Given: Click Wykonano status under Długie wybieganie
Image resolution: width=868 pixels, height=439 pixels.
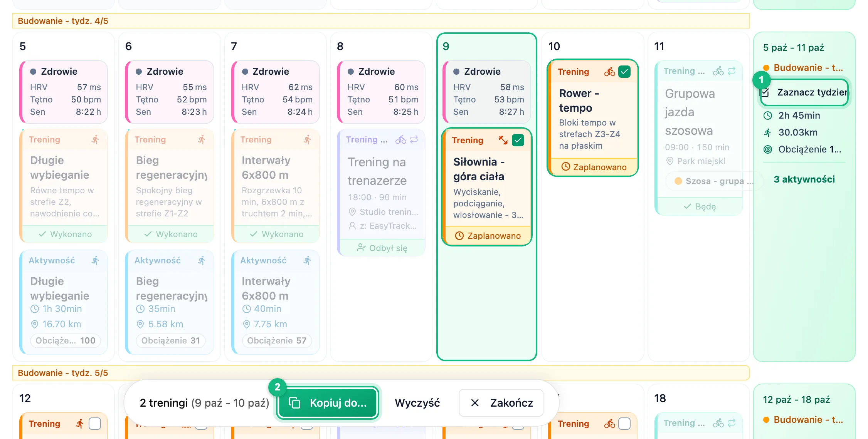Looking at the screenshot, I should click(x=65, y=234).
